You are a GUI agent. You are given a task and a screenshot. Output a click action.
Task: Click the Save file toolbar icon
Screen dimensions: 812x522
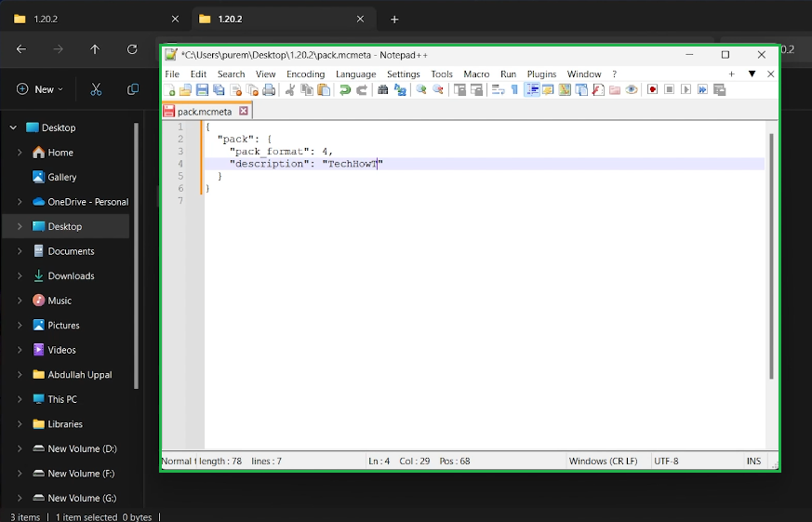(x=202, y=90)
